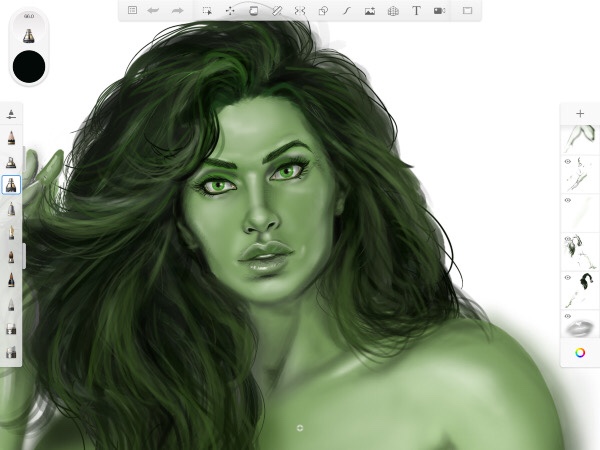Select the lips layer thumbnail

tap(580, 324)
